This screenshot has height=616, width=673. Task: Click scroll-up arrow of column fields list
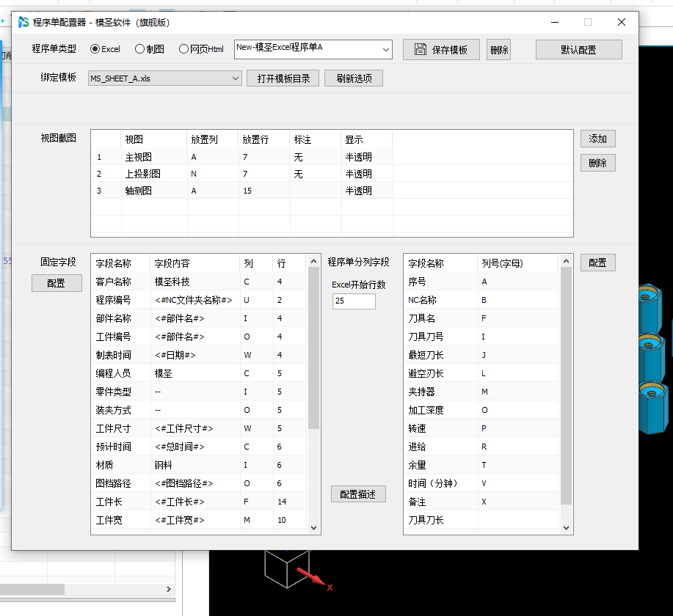coord(566,261)
